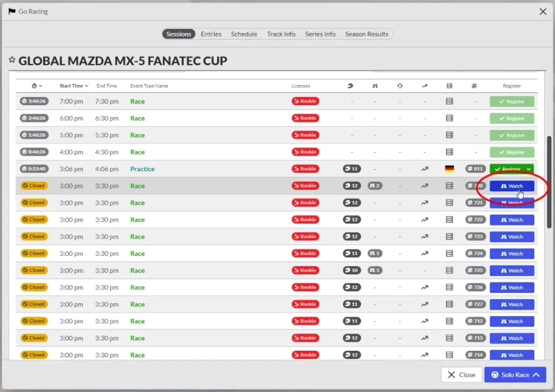555x392 pixels.
Task: Register for the 6:00 pm race
Action: click(512, 118)
